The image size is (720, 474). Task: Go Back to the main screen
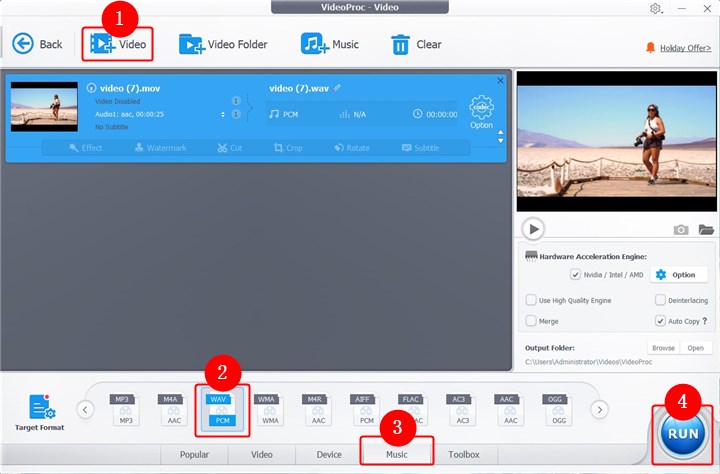(37, 44)
